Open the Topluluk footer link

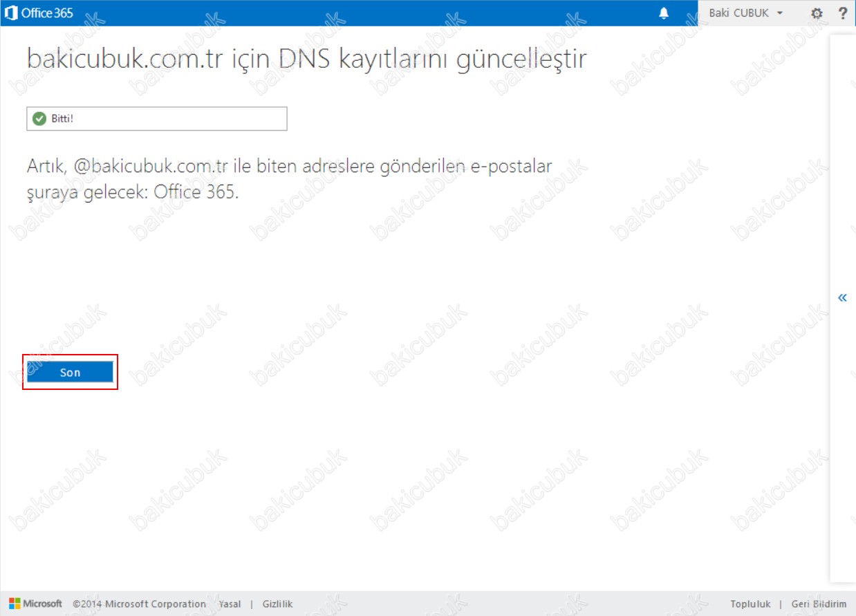coord(750,604)
